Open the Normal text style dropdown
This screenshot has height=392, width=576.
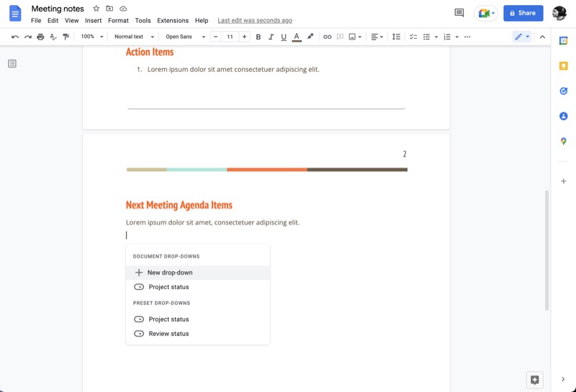pos(134,37)
